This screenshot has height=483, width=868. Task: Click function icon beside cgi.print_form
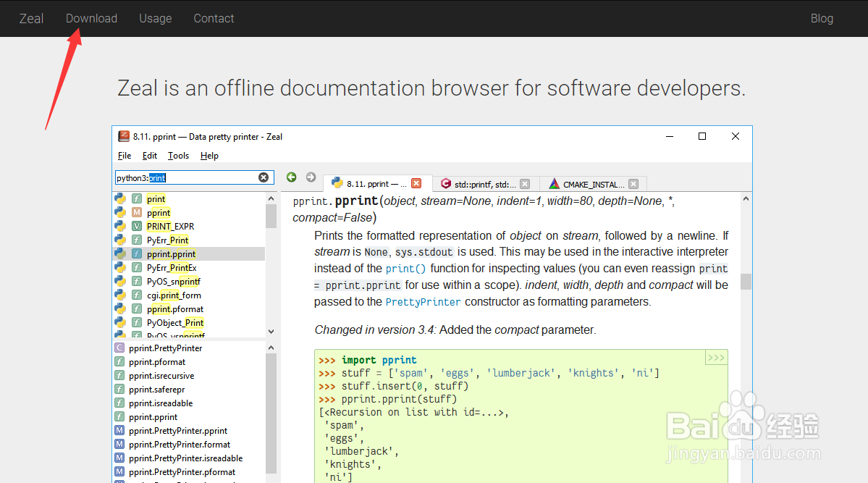pyautogui.click(x=137, y=295)
